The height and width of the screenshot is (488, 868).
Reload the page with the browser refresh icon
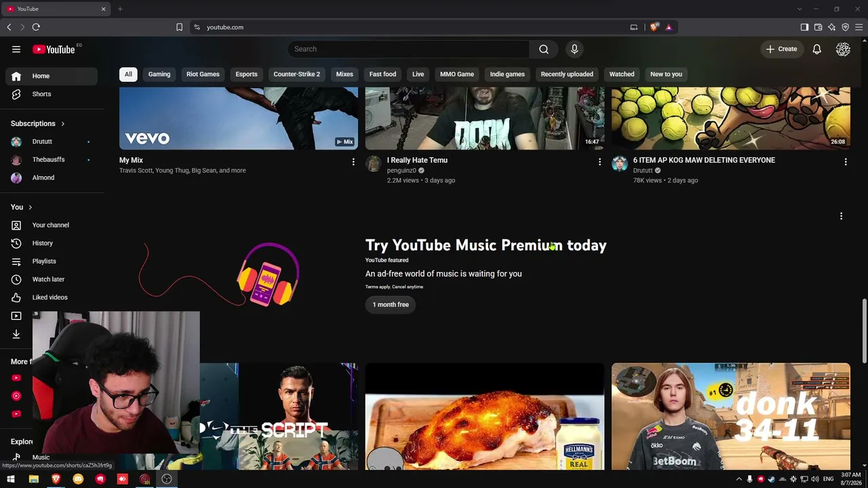(x=36, y=27)
